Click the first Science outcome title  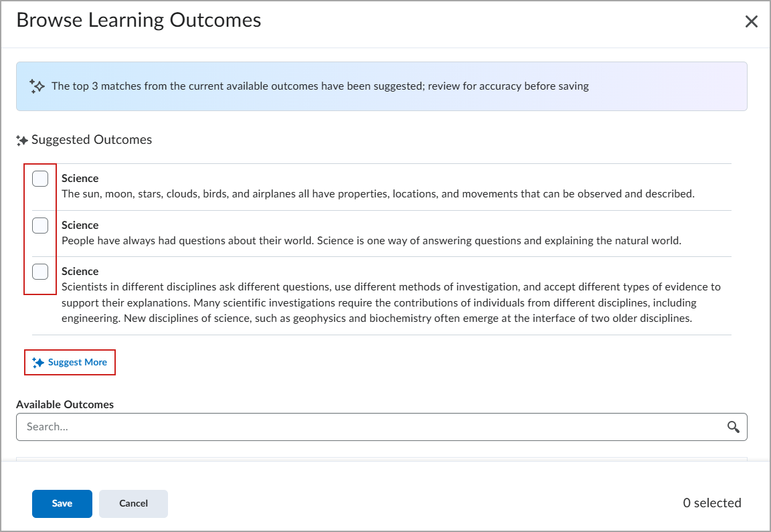pos(80,178)
